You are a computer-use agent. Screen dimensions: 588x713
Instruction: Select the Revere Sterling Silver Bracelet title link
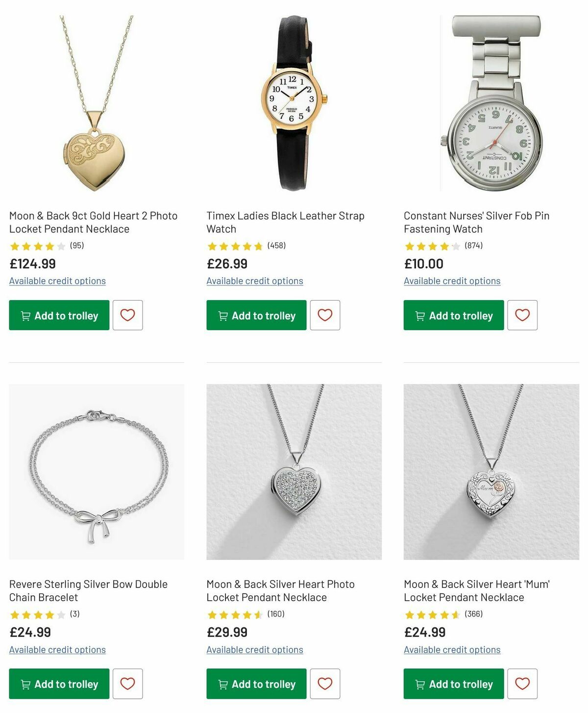coord(89,590)
